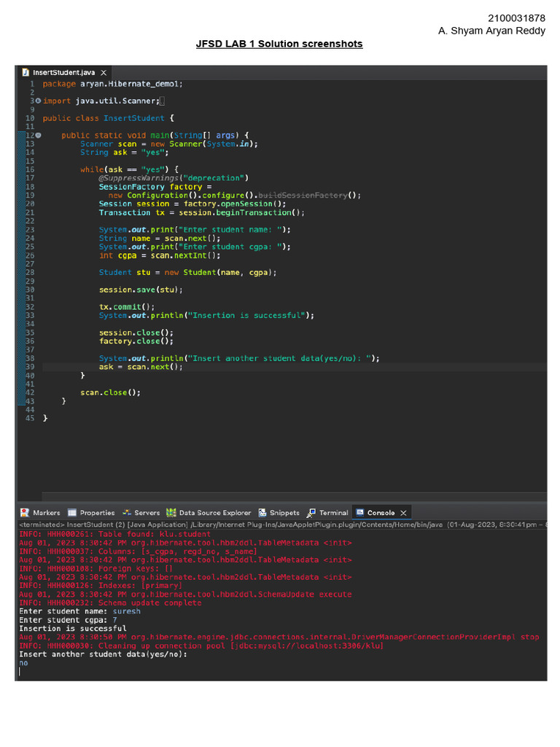Image resolution: width=560 pixels, height=747 pixels.
Task: Click the Properties view icon
Action: [x=72, y=513]
